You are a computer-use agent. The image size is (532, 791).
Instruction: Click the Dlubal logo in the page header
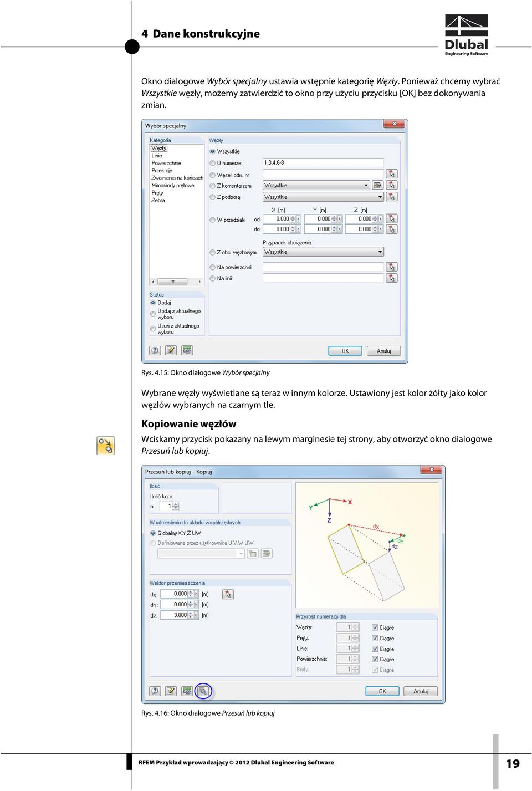coord(467,35)
